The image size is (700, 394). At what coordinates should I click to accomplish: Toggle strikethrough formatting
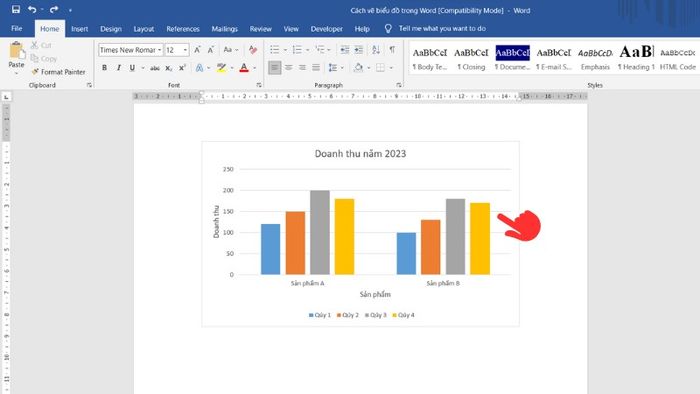click(154, 68)
